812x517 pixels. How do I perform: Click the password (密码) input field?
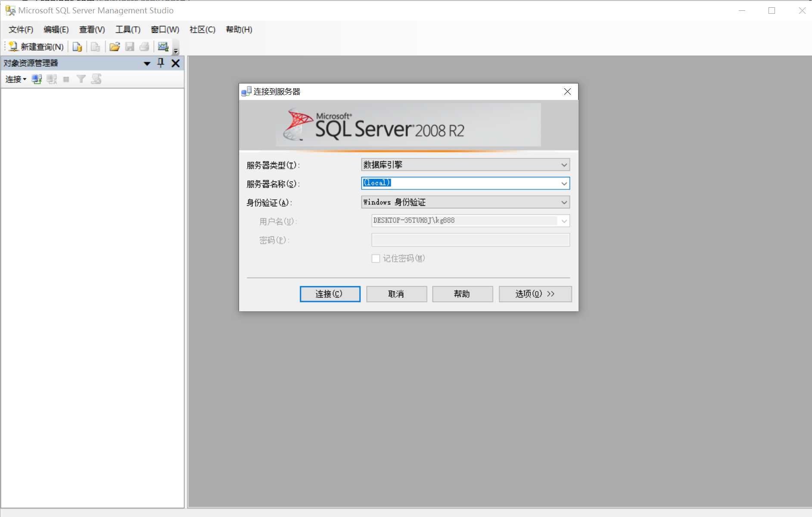470,240
